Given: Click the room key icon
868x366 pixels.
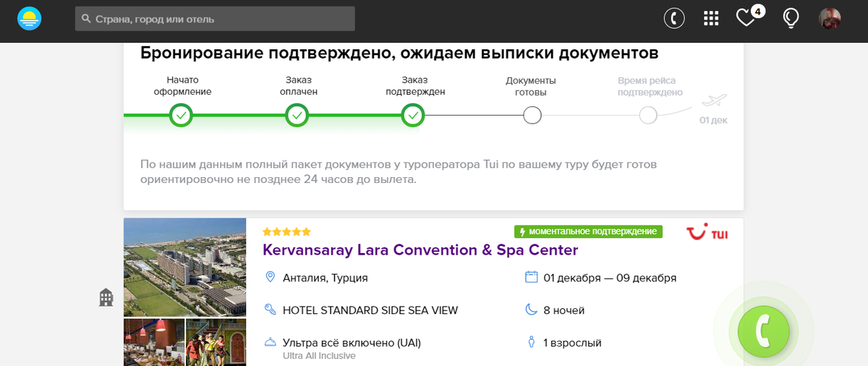Looking at the screenshot, I should [x=271, y=310].
